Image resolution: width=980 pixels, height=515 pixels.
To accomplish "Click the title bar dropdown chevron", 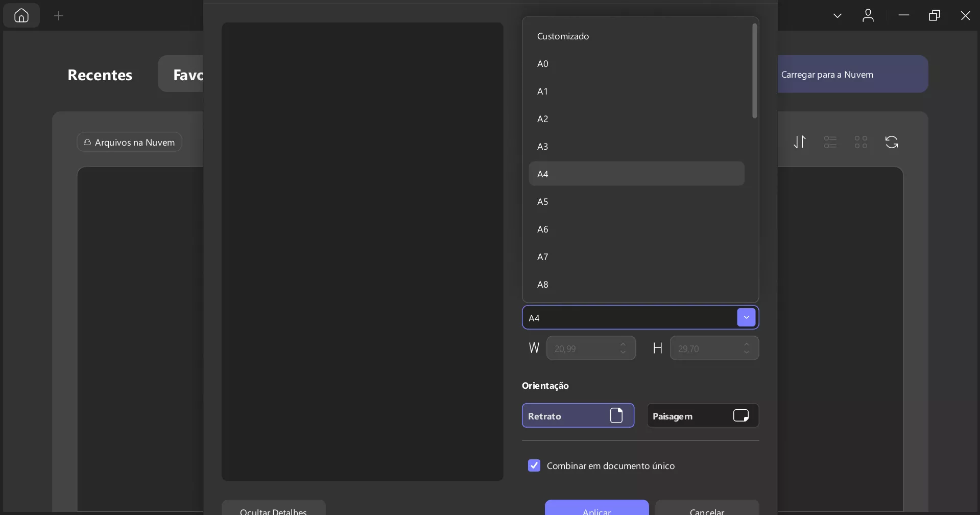I will [838, 16].
